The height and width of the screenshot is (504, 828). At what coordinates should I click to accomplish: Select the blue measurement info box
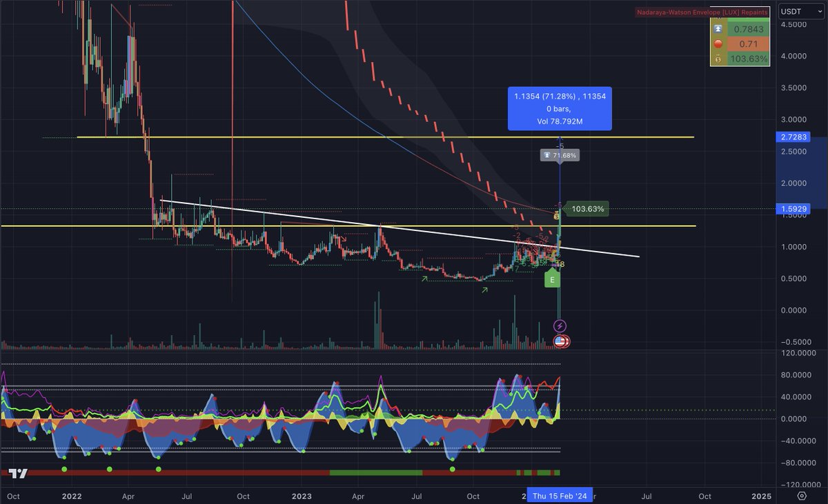[560, 109]
